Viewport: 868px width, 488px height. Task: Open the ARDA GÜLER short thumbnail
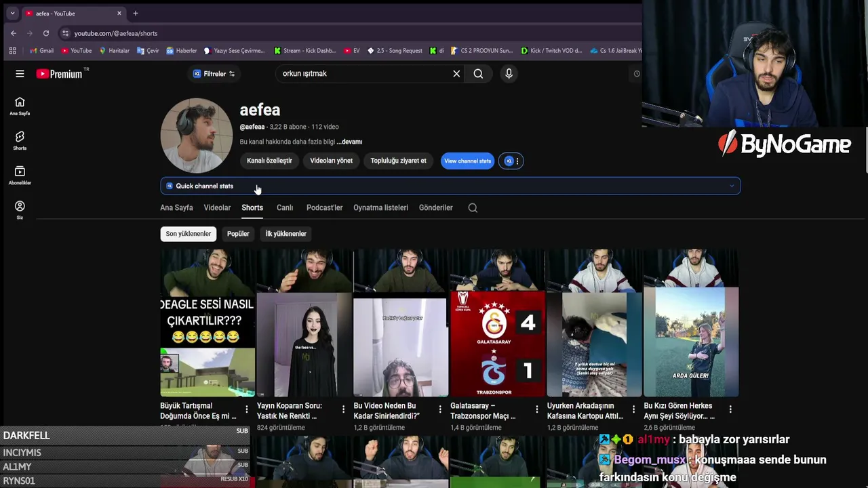click(691, 323)
